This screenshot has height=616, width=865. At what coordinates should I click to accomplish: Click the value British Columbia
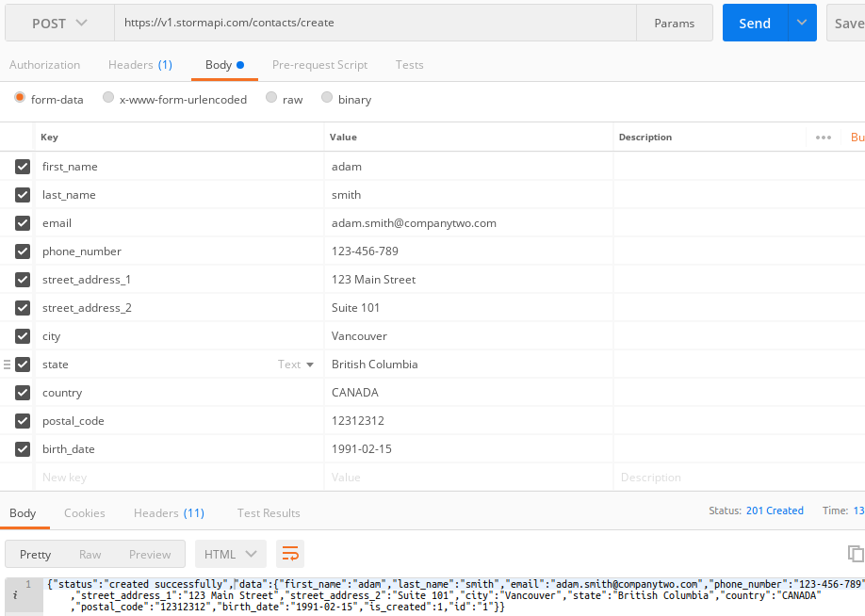(x=375, y=365)
